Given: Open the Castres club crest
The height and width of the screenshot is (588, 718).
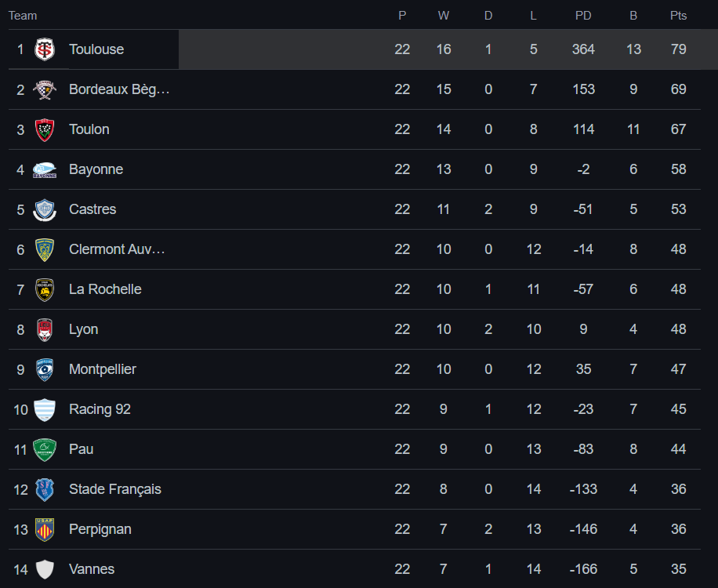Looking at the screenshot, I should point(45,209).
